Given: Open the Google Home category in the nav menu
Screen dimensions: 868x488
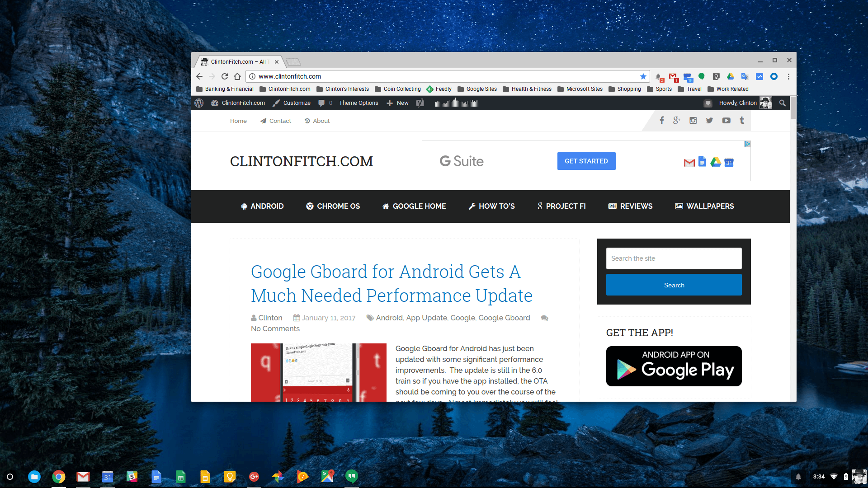Looking at the screenshot, I should click(414, 206).
